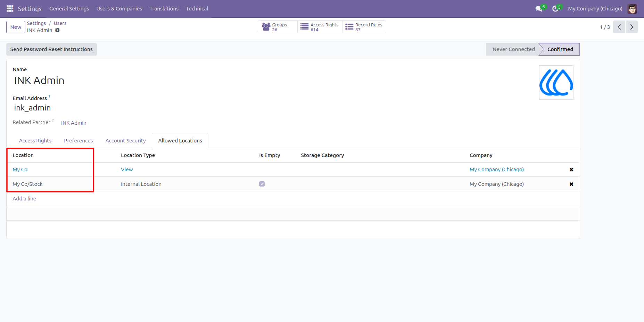
Task: Edit the ink_admin email address field
Action: [32, 108]
